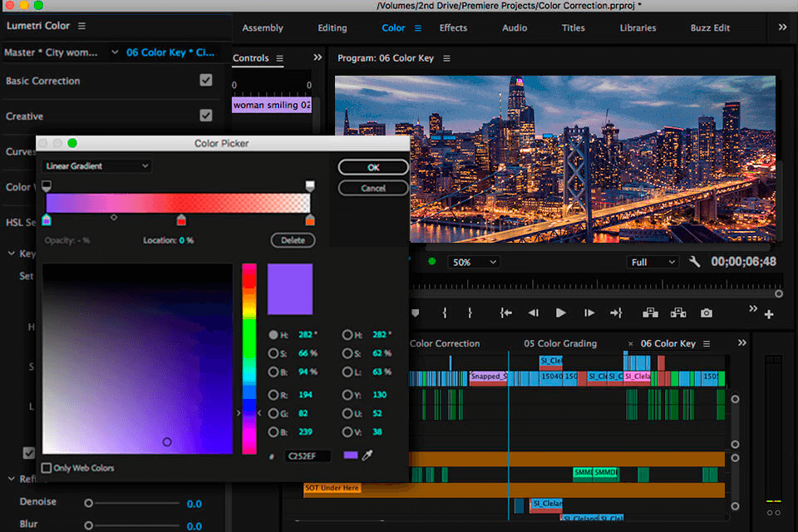Click the Add Marker icon

[x=415, y=313]
